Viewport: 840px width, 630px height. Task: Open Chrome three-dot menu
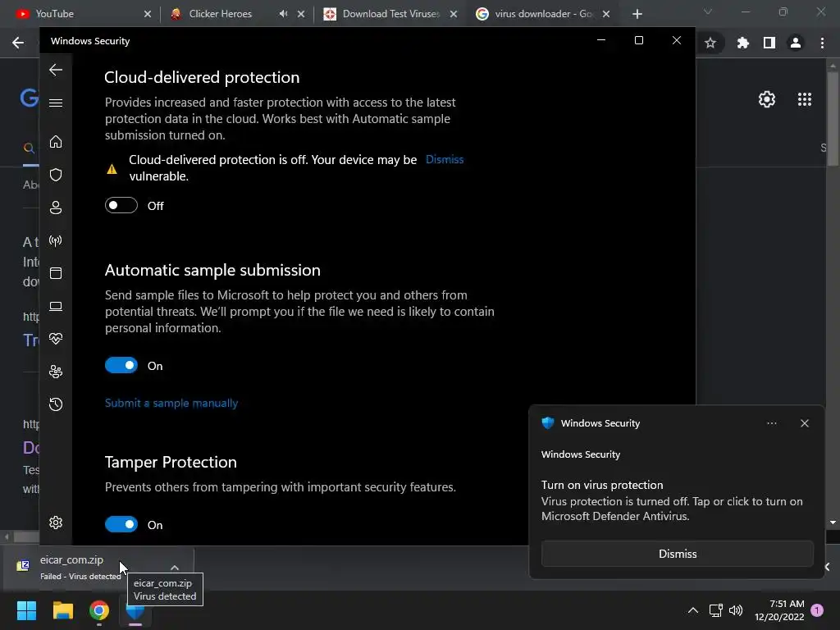click(822, 43)
